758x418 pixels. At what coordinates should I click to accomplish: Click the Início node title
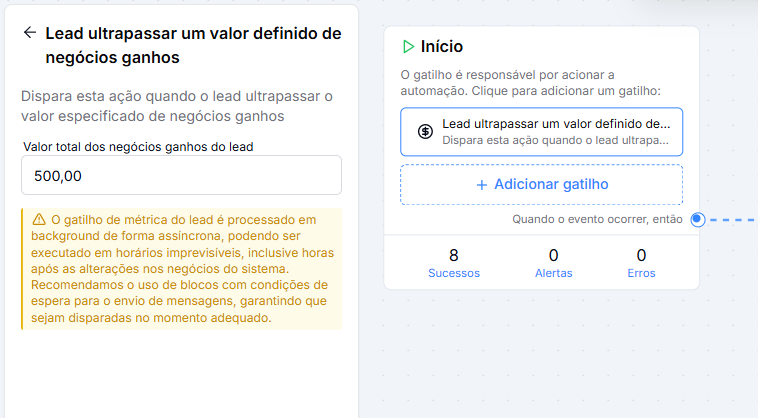coord(442,46)
